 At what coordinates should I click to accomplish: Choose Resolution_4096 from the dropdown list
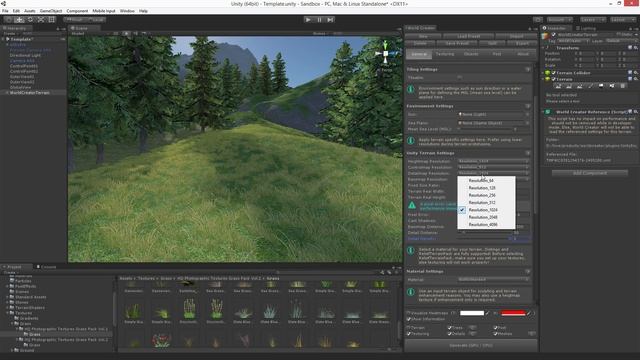pyautogui.click(x=486, y=224)
